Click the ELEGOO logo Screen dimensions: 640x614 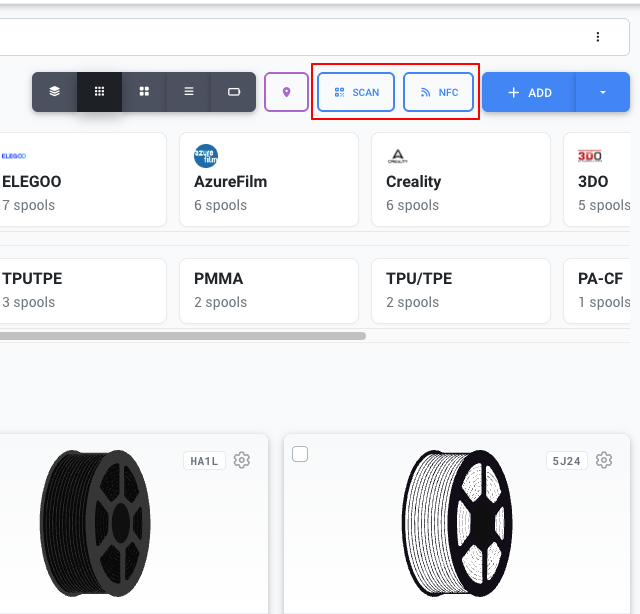pyautogui.click(x=14, y=156)
